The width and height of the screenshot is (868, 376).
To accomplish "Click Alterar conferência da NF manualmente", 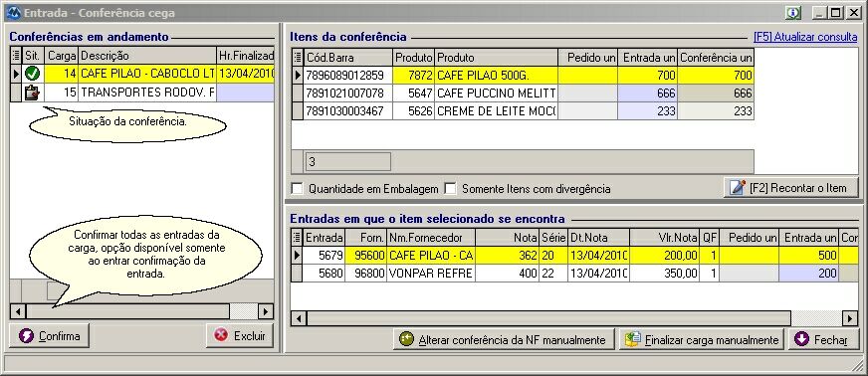I will (504, 339).
